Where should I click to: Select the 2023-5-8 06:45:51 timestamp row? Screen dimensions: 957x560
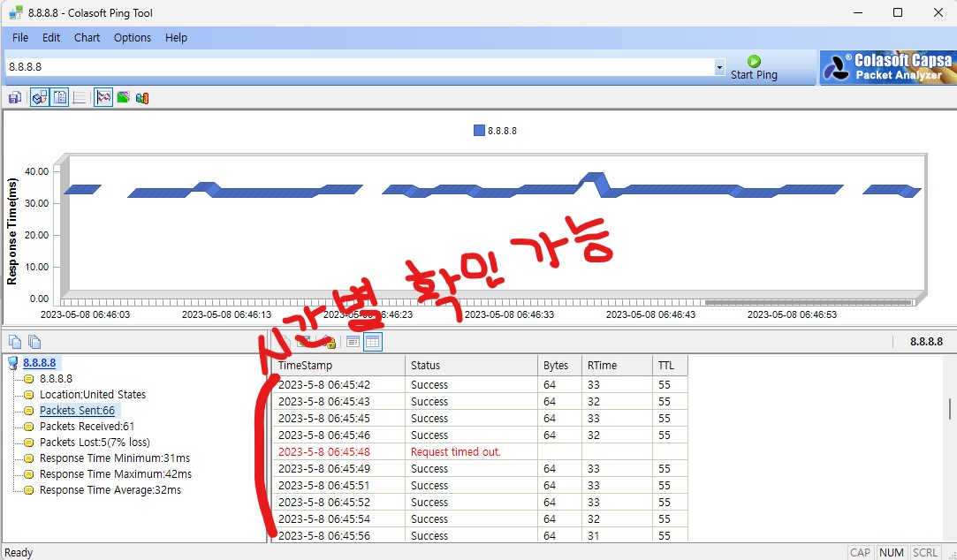click(480, 486)
